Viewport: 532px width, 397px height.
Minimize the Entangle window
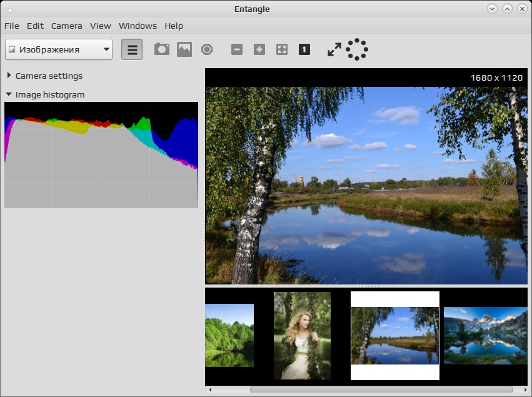coord(492,9)
